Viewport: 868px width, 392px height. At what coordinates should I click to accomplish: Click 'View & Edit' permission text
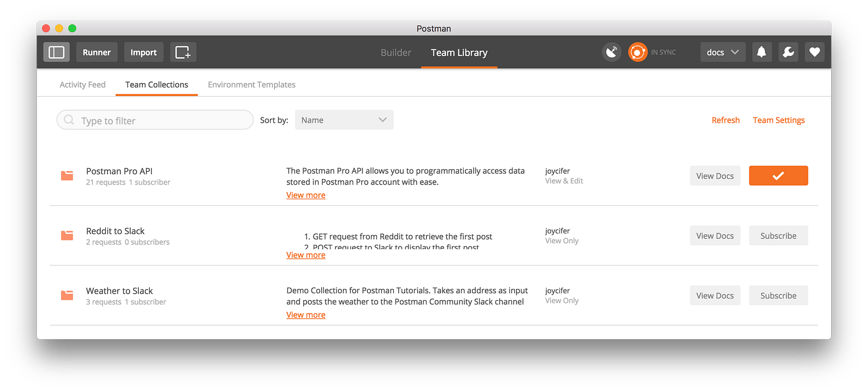tap(564, 181)
